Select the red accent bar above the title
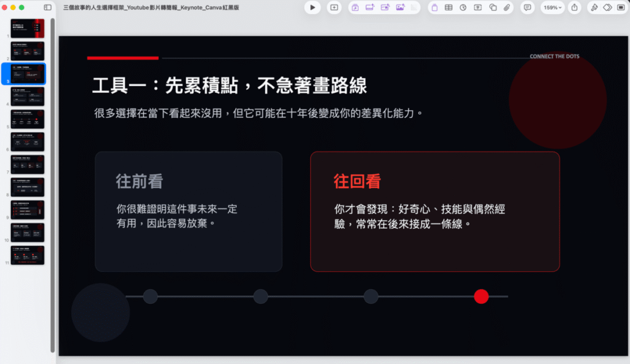The width and height of the screenshot is (630, 364). click(122, 58)
